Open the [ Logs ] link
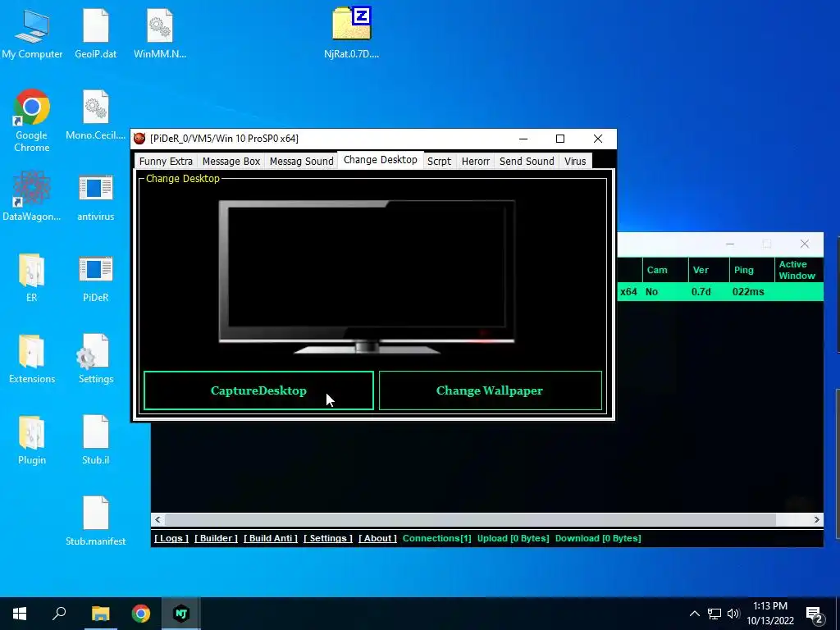 click(x=171, y=538)
